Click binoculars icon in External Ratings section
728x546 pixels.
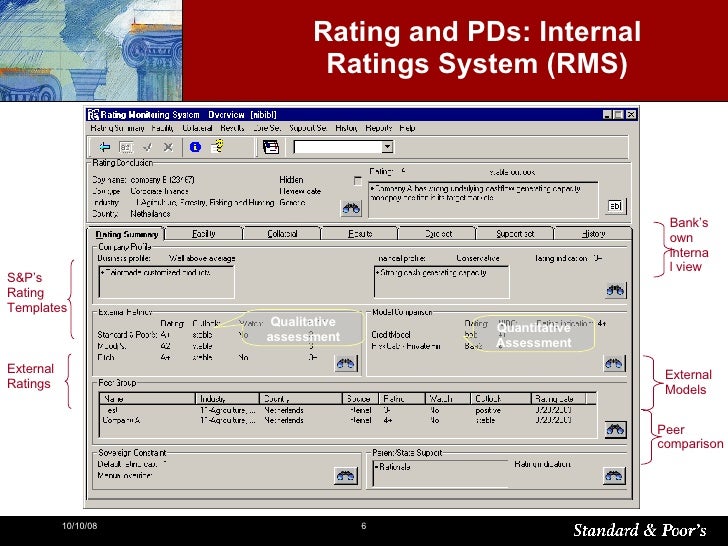pyautogui.click(x=346, y=364)
